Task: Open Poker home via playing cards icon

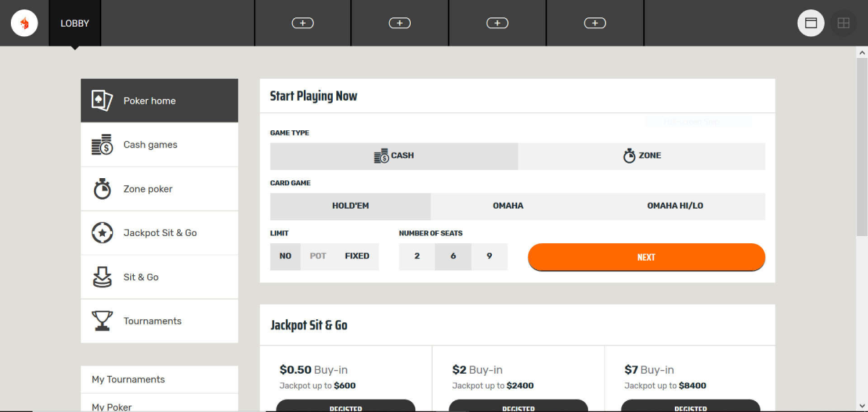Action: [102, 101]
